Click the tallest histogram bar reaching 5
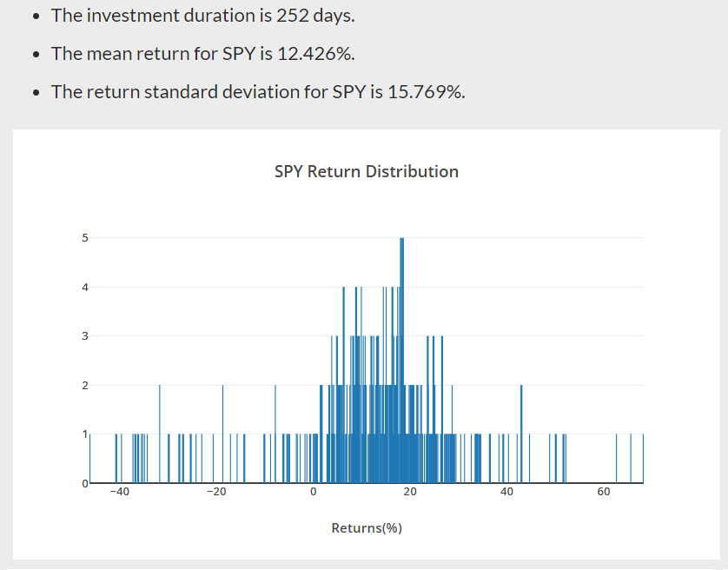This screenshot has width=728, height=570. tap(401, 361)
